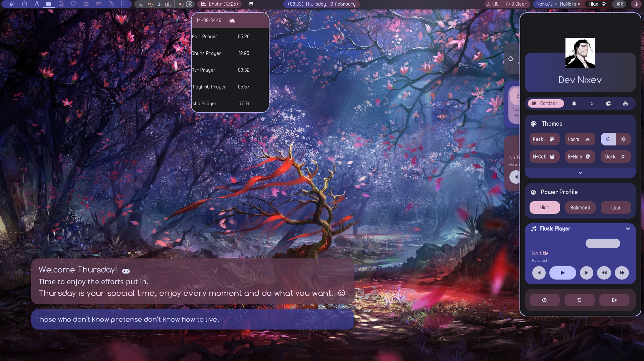Select the folder workspace icon

49,4
